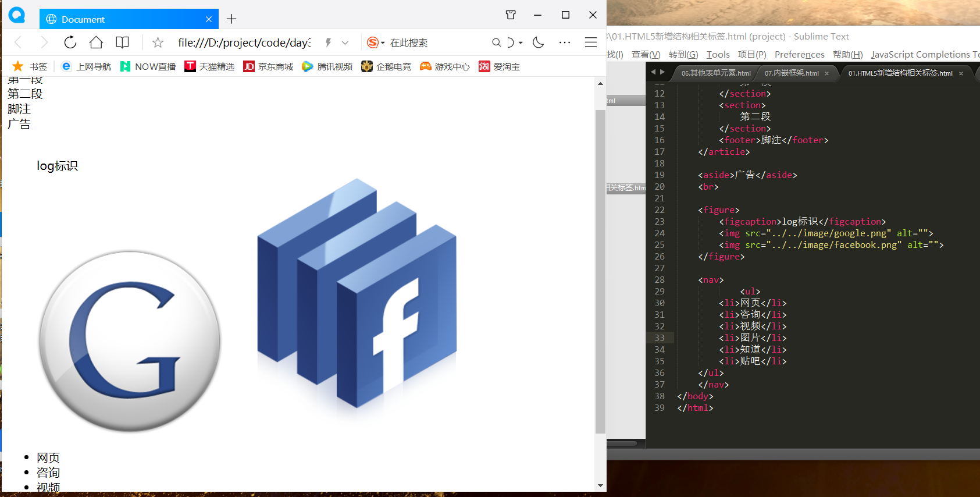Open the NOW直播 bookmark
Viewport: 980px width, 497px height.
148,66
